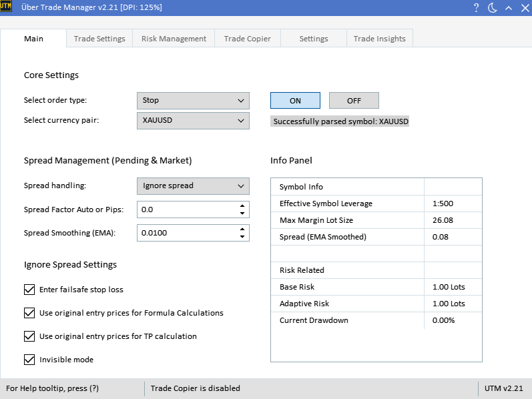Click the collapse panel caret icon
This screenshot has height=399, width=532.
coord(508,7)
